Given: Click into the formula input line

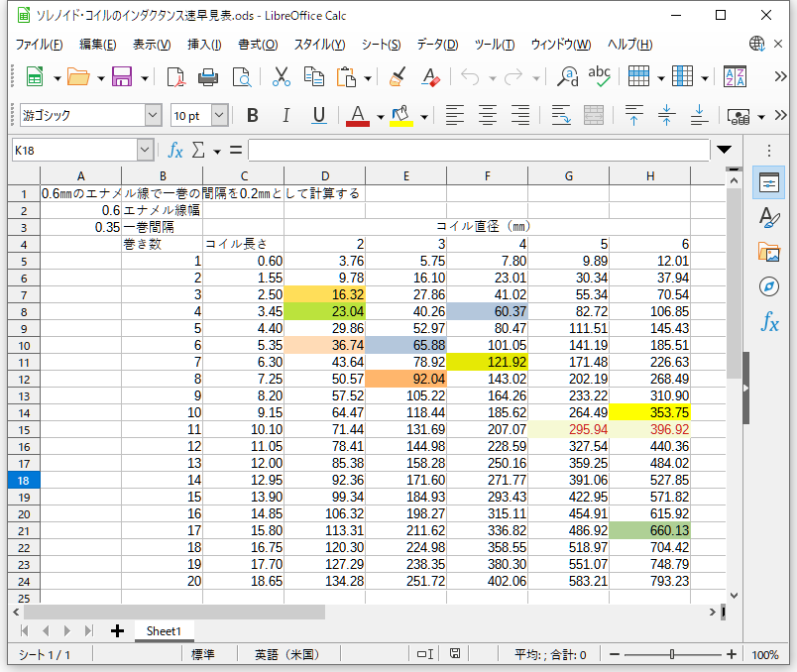Looking at the screenshot, I should [478, 150].
